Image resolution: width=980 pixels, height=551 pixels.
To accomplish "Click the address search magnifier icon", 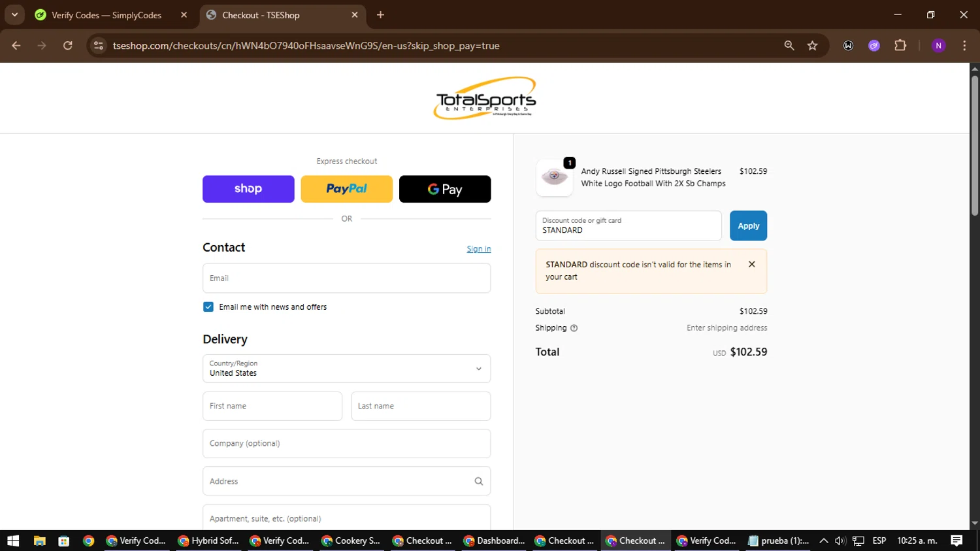I will coord(479,482).
